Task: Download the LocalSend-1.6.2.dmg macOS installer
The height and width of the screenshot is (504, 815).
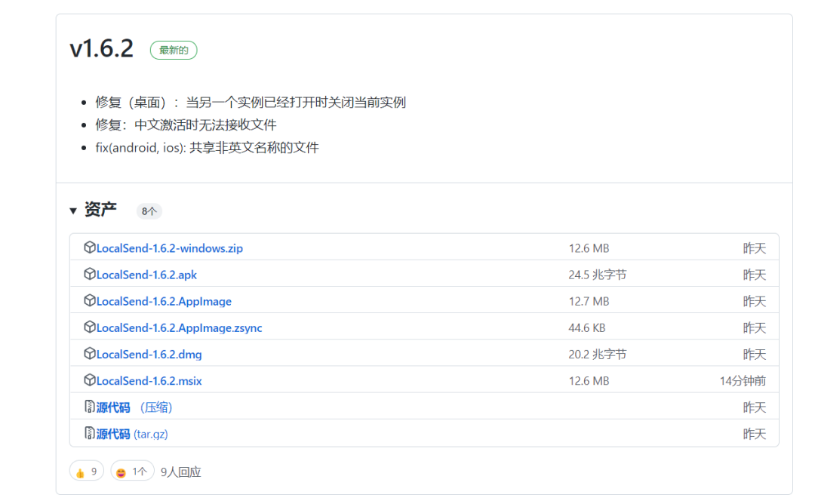Action: tap(149, 354)
